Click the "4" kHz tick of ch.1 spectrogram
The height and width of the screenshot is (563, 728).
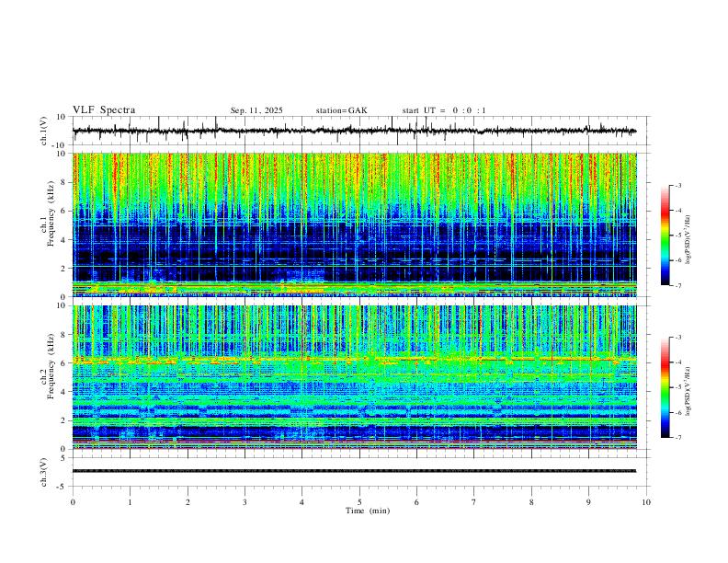pos(63,240)
